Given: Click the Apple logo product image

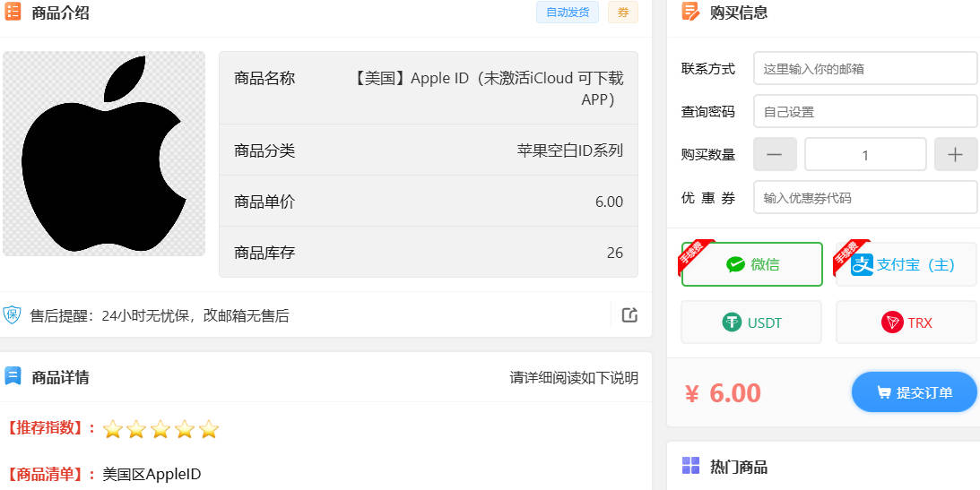Looking at the screenshot, I should point(104,153).
